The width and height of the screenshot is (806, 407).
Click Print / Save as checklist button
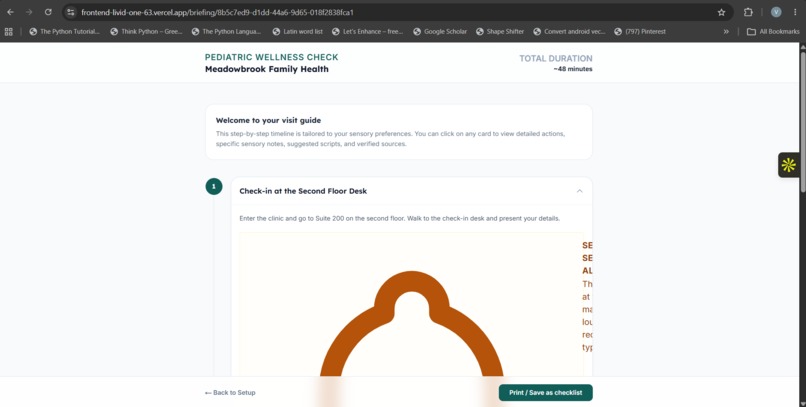(x=545, y=393)
